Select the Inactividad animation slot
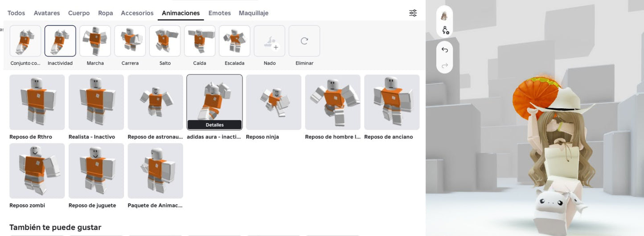This screenshot has width=644, height=236. click(x=60, y=41)
